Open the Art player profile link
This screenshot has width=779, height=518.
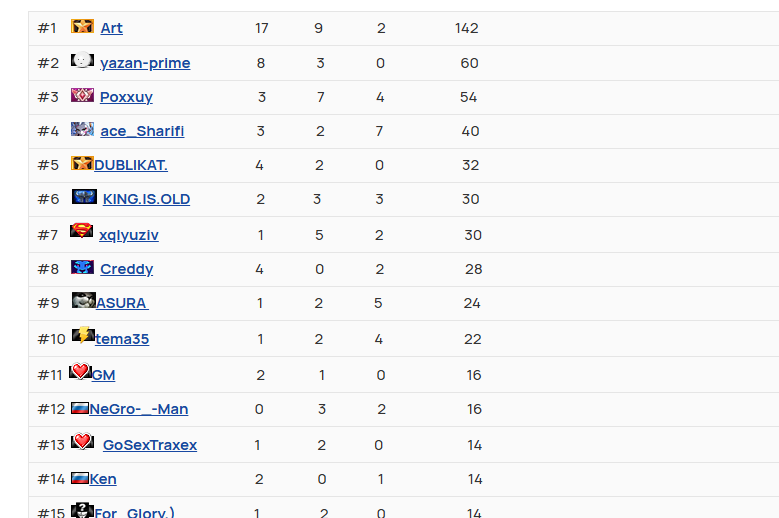pyautogui.click(x=111, y=28)
